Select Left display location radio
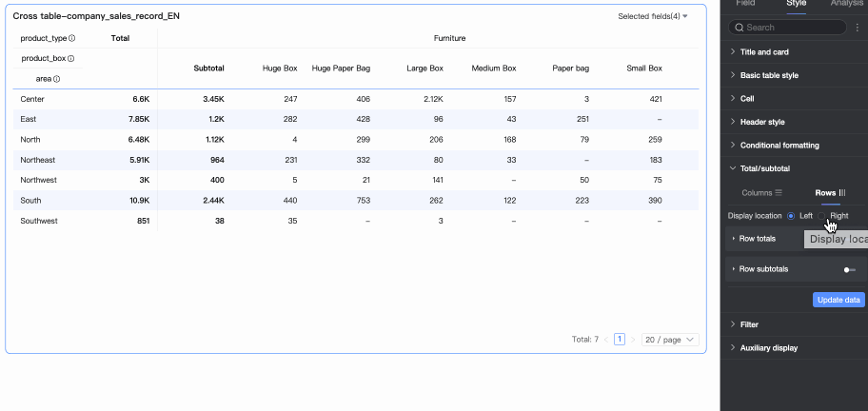This screenshot has width=868, height=411. 791,216
